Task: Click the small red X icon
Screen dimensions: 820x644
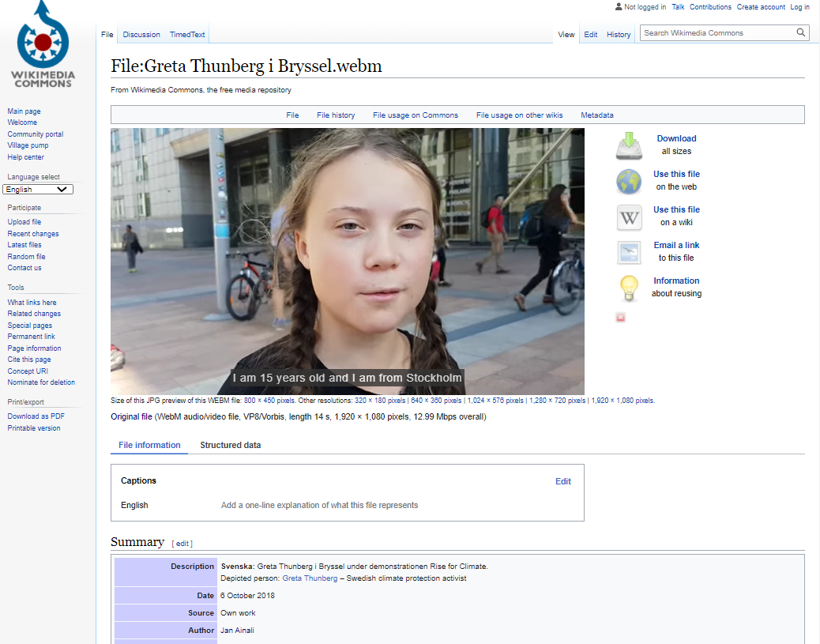Action: (621, 318)
